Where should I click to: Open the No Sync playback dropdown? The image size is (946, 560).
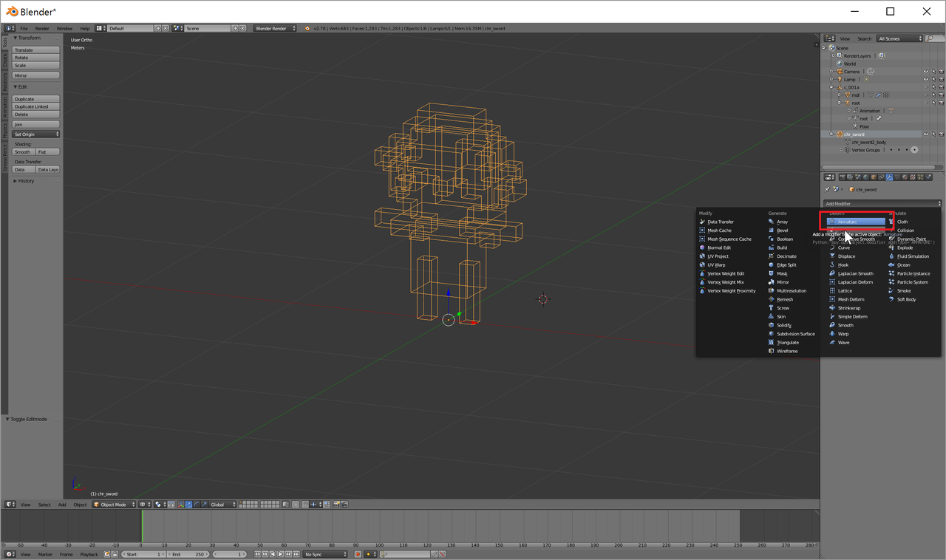pyautogui.click(x=325, y=554)
